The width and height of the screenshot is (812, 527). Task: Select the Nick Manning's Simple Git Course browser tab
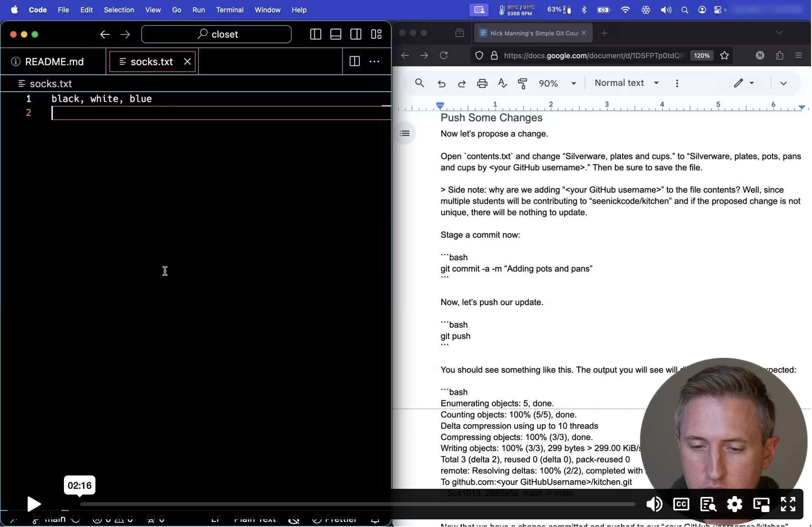pyautogui.click(x=533, y=33)
